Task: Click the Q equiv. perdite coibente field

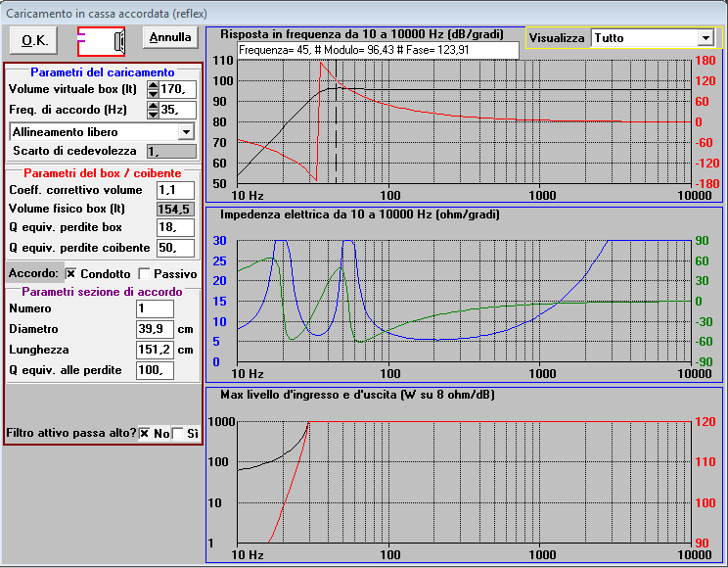Action: pos(175,248)
